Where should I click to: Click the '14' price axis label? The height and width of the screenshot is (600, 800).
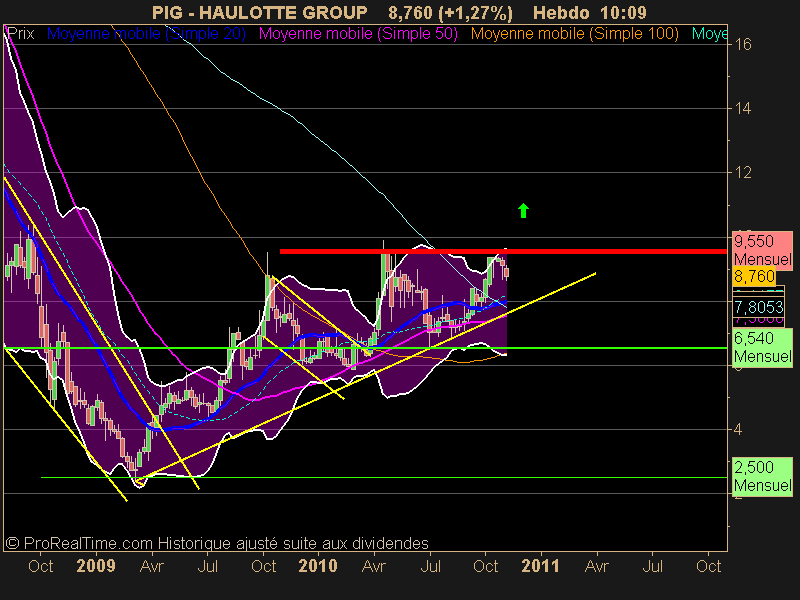pos(743,108)
